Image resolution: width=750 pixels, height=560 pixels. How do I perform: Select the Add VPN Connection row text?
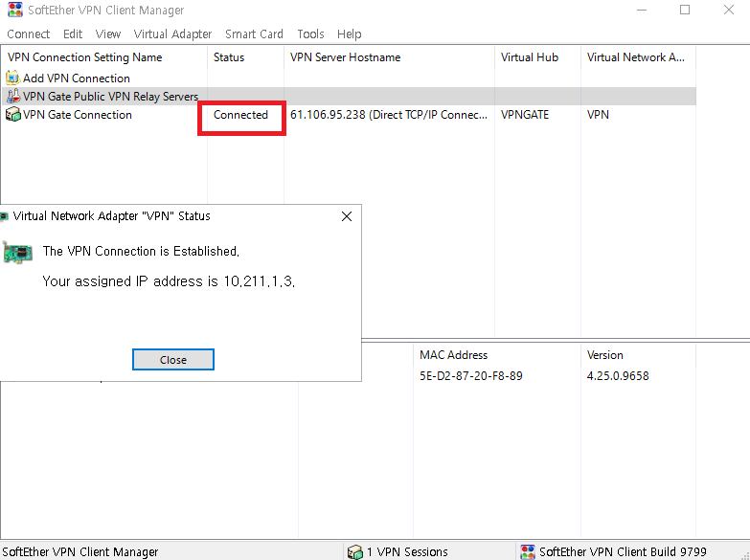pyautogui.click(x=77, y=78)
